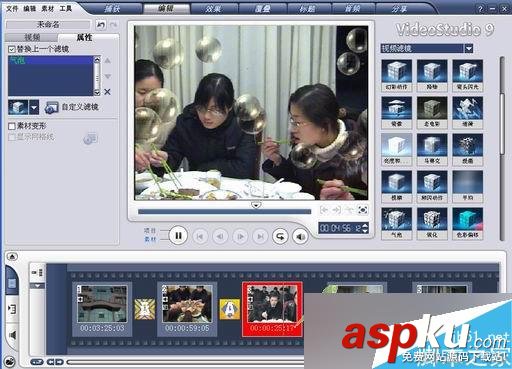Switch to the 属性 Attribute tab
Image resolution: width=512 pixels, height=369 pixels.
pos(84,37)
